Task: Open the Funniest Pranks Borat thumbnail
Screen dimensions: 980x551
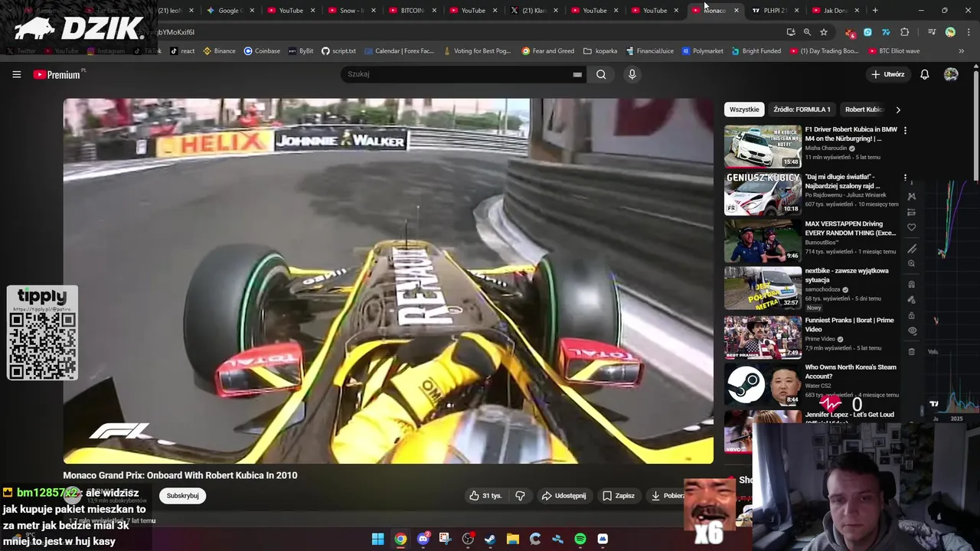Action: 763,337
